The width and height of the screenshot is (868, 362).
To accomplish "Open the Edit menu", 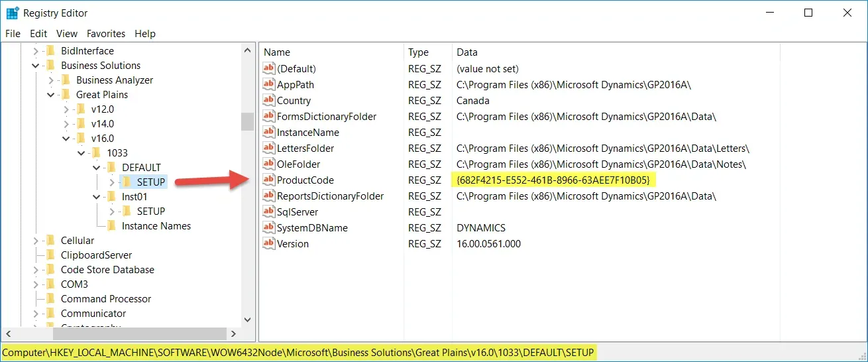I will click(38, 34).
